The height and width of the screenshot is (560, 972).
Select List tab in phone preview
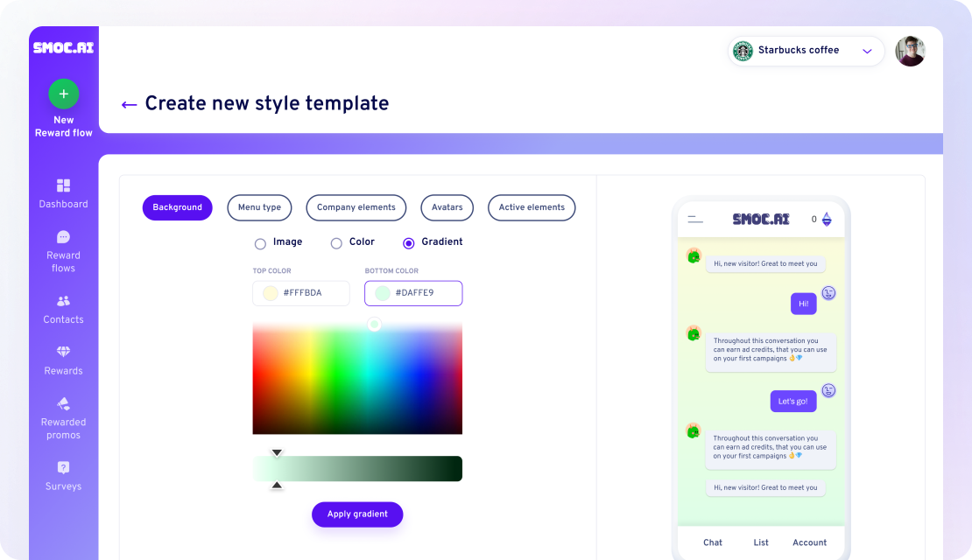tap(761, 542)
